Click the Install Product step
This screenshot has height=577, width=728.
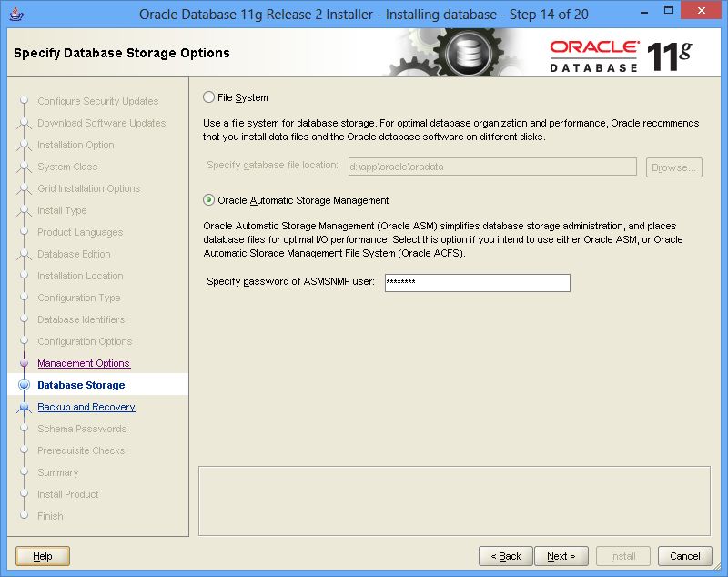(x=67, y=494)
